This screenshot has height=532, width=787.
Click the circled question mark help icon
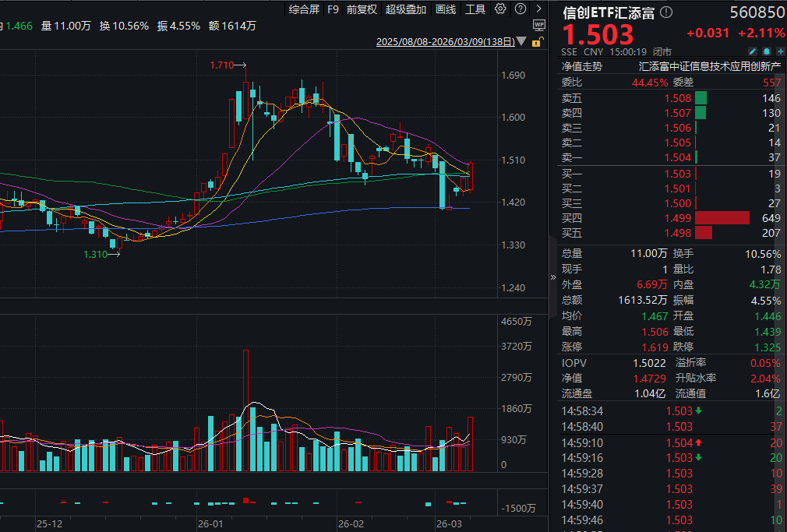click(x=520, y=9)
